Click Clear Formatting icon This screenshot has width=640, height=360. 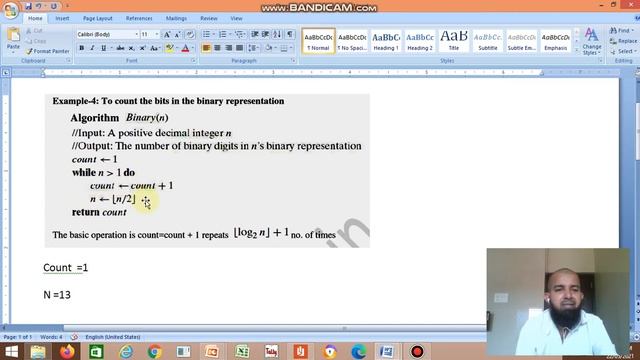(x=190, y=35)
